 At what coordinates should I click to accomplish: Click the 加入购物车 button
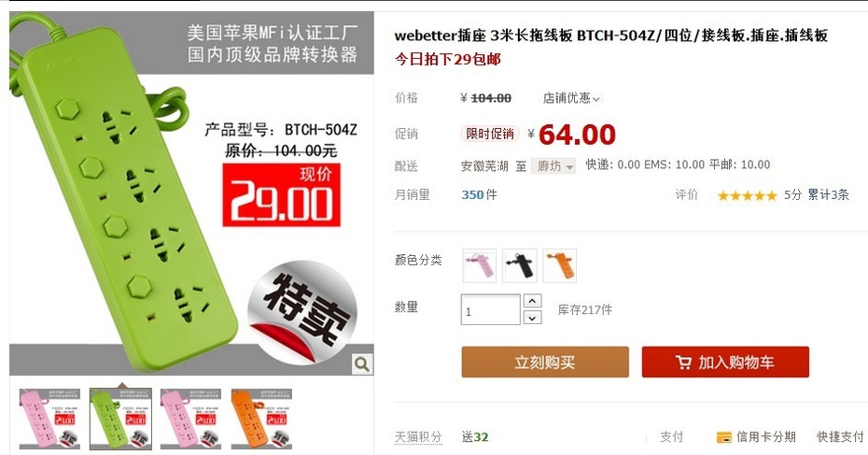(x=725, y=363)
